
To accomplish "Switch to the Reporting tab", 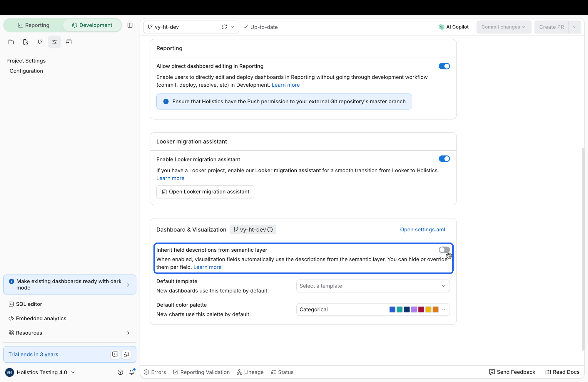I will 34,25.
